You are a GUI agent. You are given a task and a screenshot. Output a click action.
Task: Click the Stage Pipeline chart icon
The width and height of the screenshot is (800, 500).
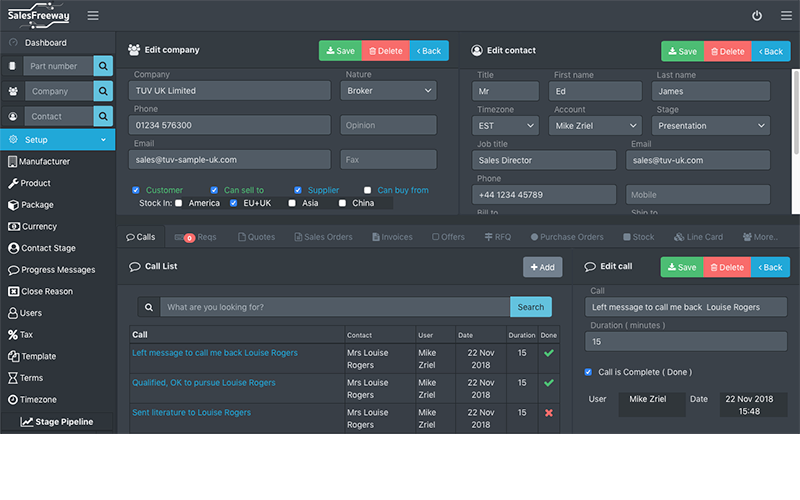[27, 422]
